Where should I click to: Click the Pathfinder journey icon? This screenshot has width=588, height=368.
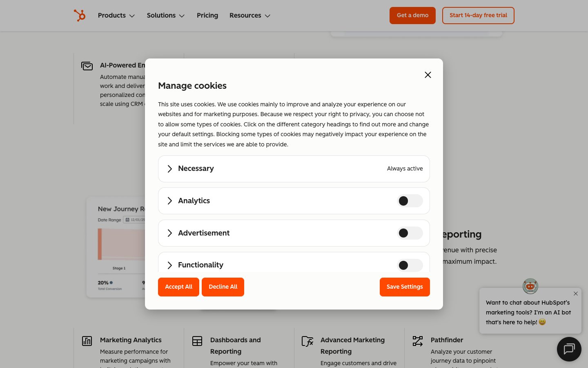[x=418, y=341]
